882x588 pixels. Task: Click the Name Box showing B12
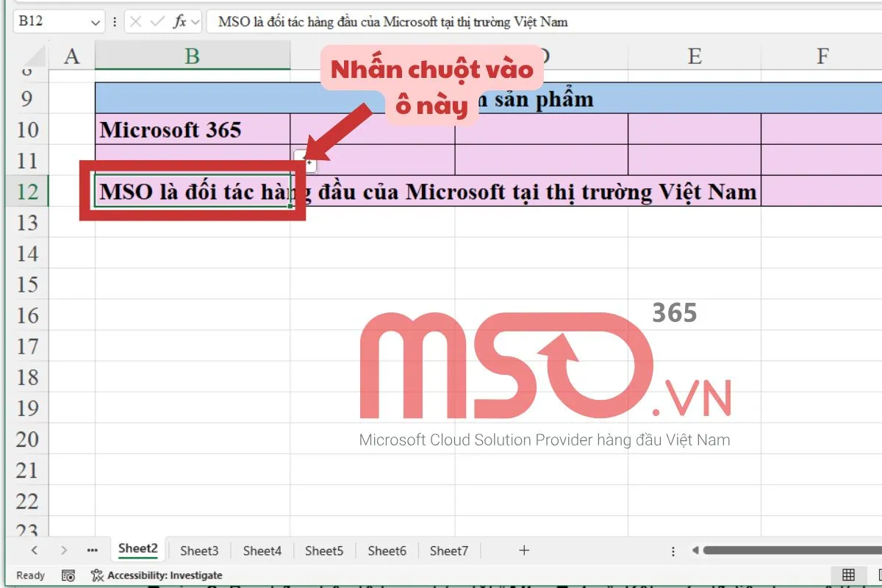tap(58, 22)
